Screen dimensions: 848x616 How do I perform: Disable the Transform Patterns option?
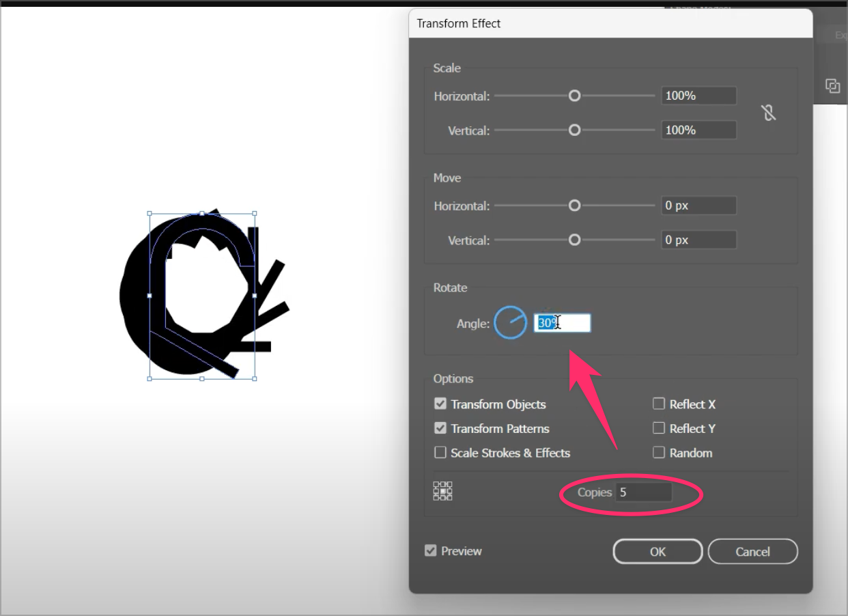pos(440,429)
